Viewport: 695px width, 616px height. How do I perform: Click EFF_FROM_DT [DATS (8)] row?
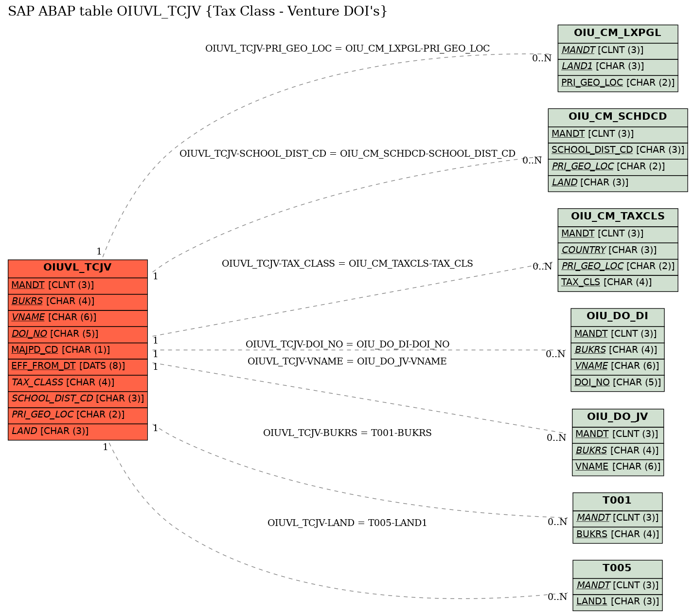(78, 366)
